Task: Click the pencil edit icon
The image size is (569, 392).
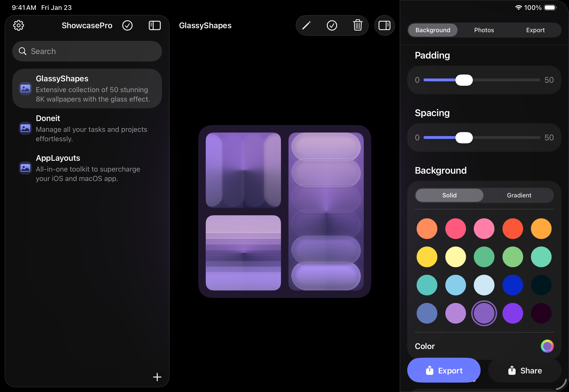Action: (x=306, y=26)
